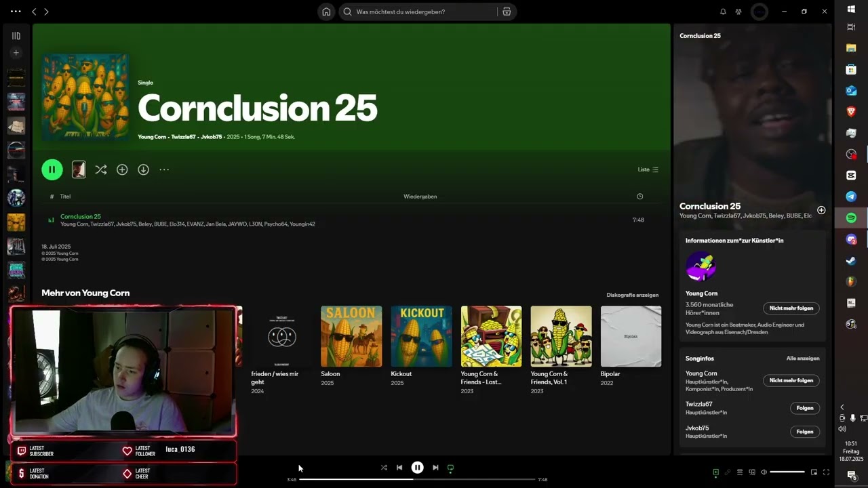Pause playback in bottom player
The width and height of the screenshot is (868, 488).
tap(418, 468)
